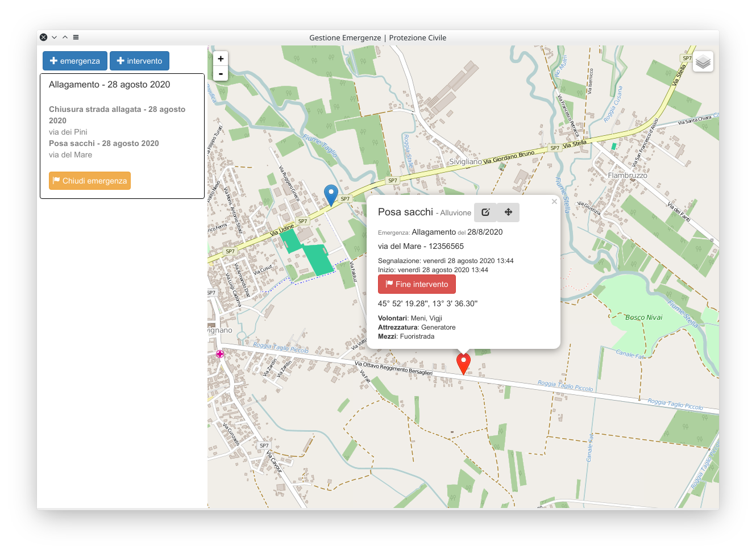Click the Sivigliano place label on map
756x554 pixels.
[x=466, y=162]
